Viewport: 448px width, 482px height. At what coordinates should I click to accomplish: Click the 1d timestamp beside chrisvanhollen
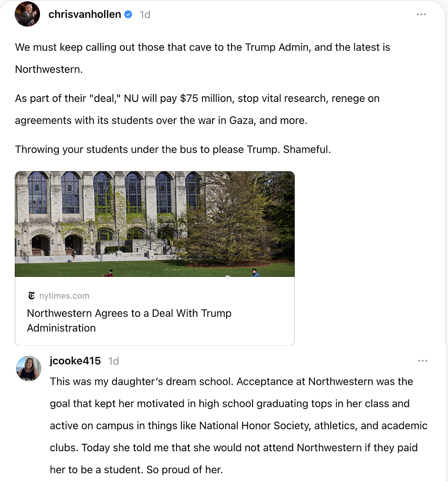pos(145,14)
